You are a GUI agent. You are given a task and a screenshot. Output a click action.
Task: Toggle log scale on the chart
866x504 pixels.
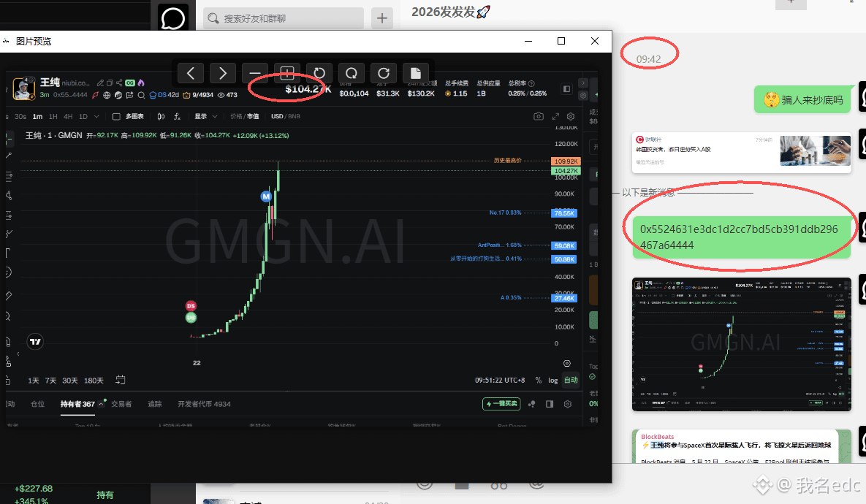coord(552,381)
